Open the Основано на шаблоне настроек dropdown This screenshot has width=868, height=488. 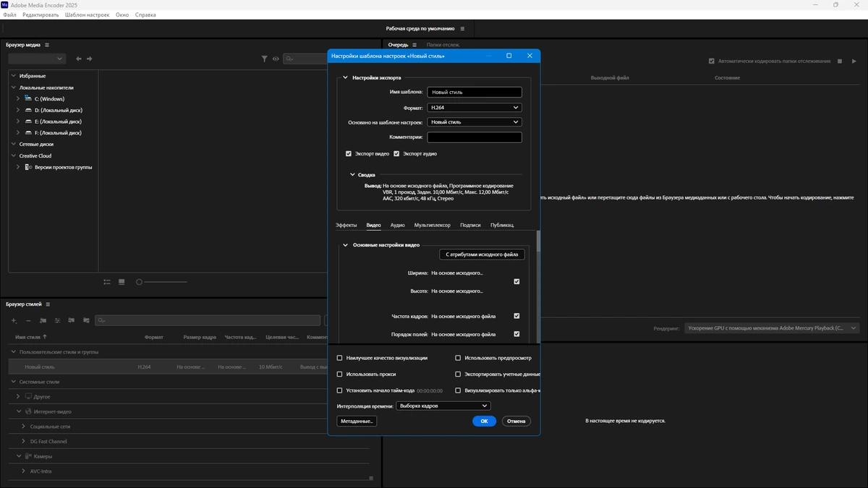tap(475, 122)
